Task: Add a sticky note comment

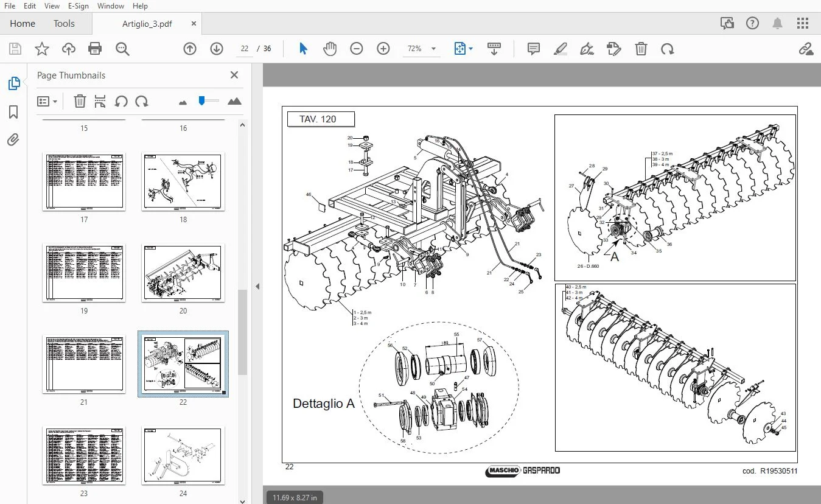Action: [x=534, y=49]
